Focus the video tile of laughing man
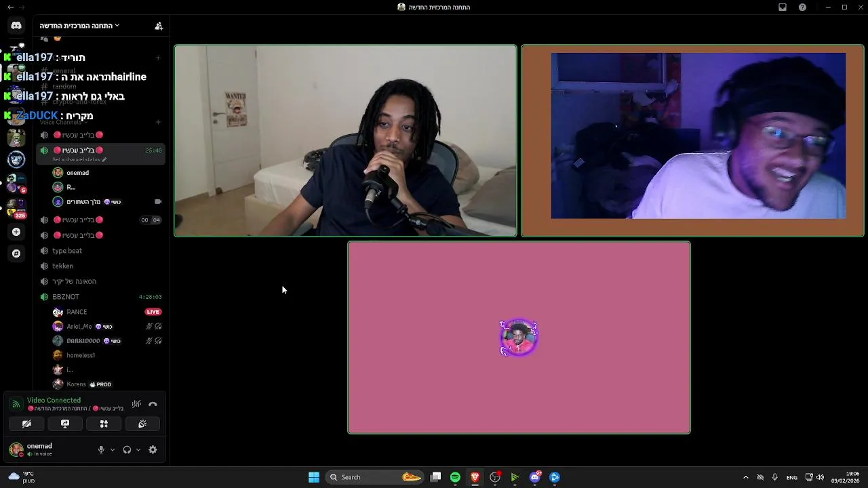 pos(692,141)
